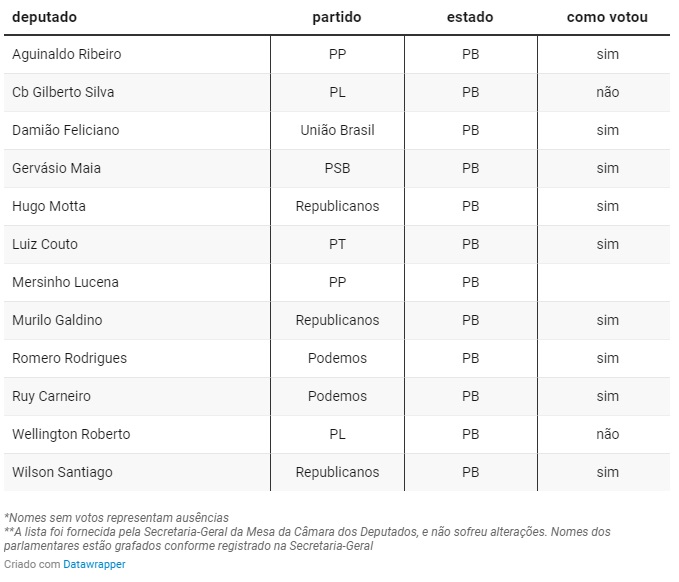
Task: Select the Murilo Galdino name cell
Action: 57,320
